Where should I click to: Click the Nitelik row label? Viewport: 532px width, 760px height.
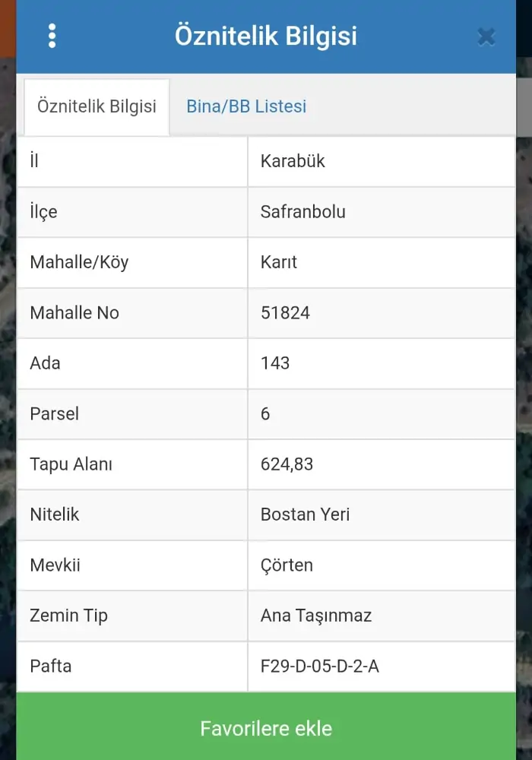55,515
